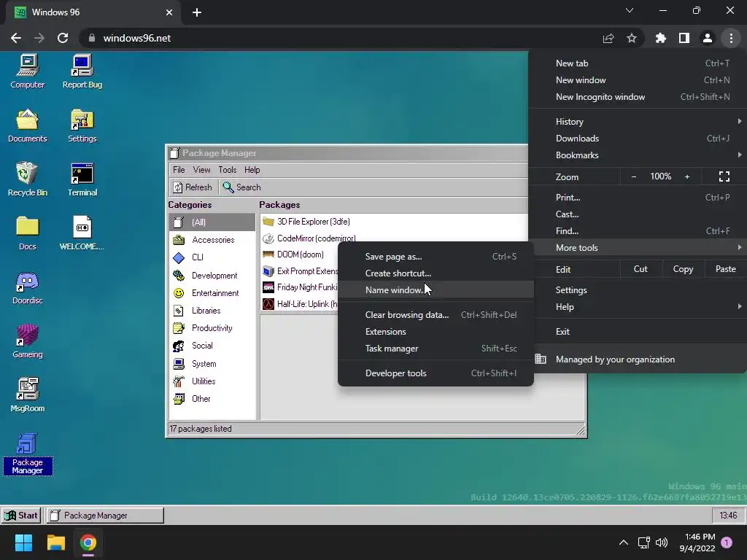Choose New Incognito window
Viewport: 747px width, 560px height.
pos(638,97)
